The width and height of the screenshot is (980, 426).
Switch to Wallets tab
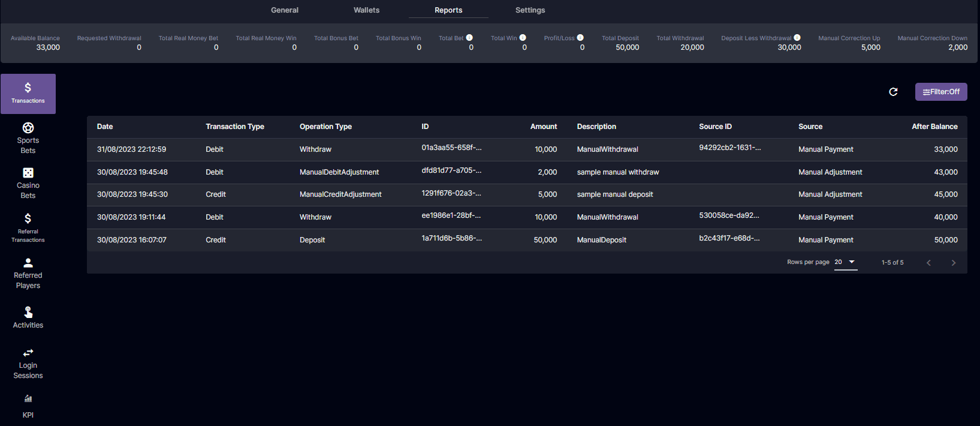(367, 10)
